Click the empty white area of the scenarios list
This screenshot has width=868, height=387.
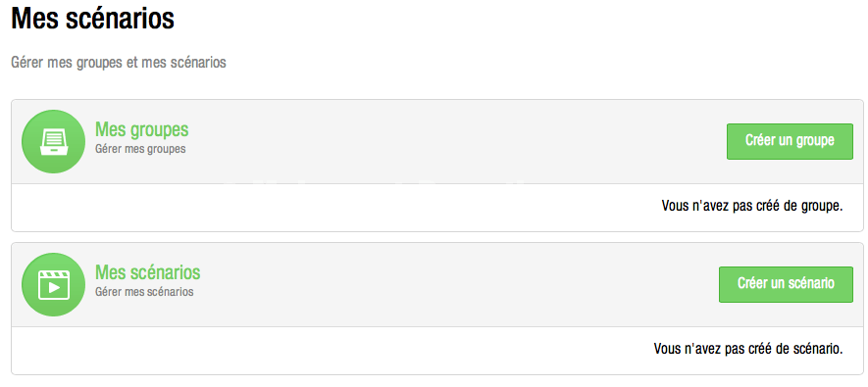click(332, 351)
